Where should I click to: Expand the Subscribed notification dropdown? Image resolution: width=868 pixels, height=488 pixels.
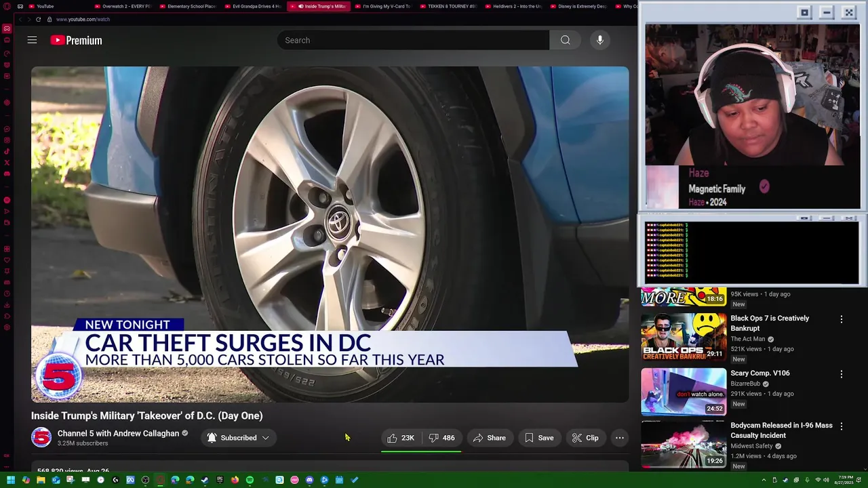(265, 438)
